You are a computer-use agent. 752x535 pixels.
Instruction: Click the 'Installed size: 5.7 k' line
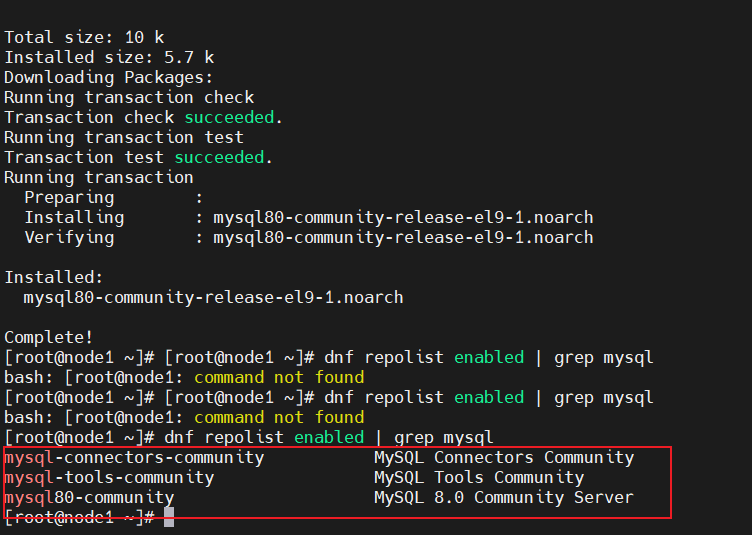coord(109,58)
